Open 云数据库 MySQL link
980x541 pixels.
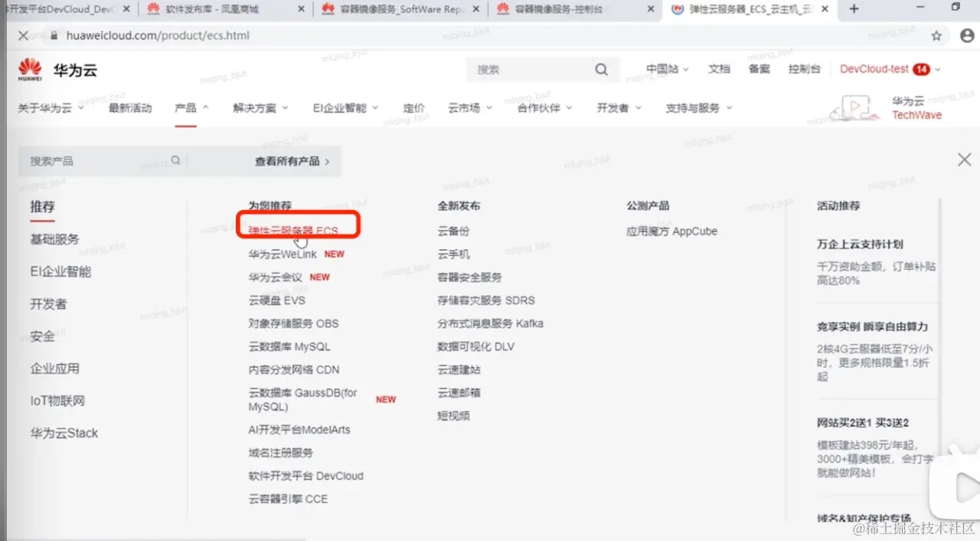click(x=289, y=346)
